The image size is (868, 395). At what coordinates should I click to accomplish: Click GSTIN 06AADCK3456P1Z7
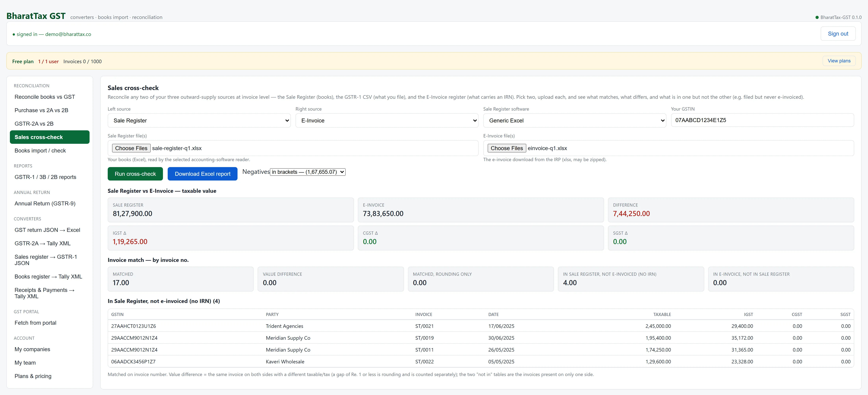click(x=133, y=362)
